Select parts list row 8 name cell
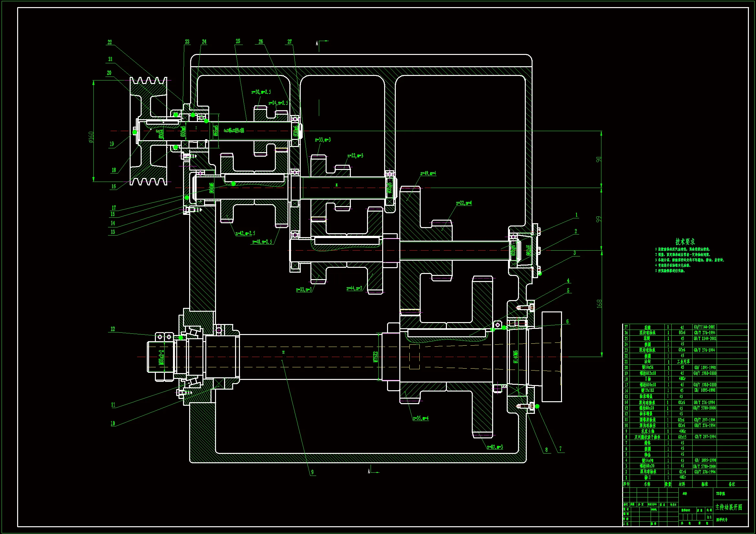Viewport: 756px width, 534px height. [x=647, y=437]
